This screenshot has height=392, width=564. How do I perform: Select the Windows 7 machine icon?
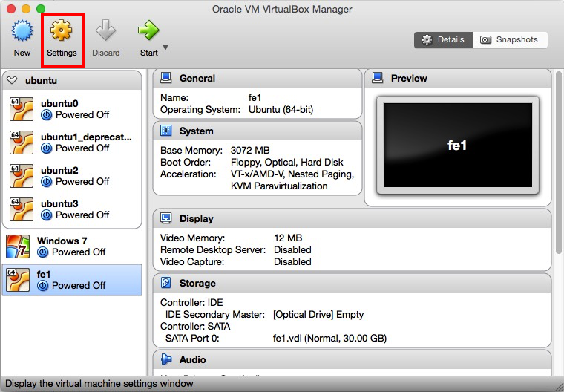click(x=19, y=246)
